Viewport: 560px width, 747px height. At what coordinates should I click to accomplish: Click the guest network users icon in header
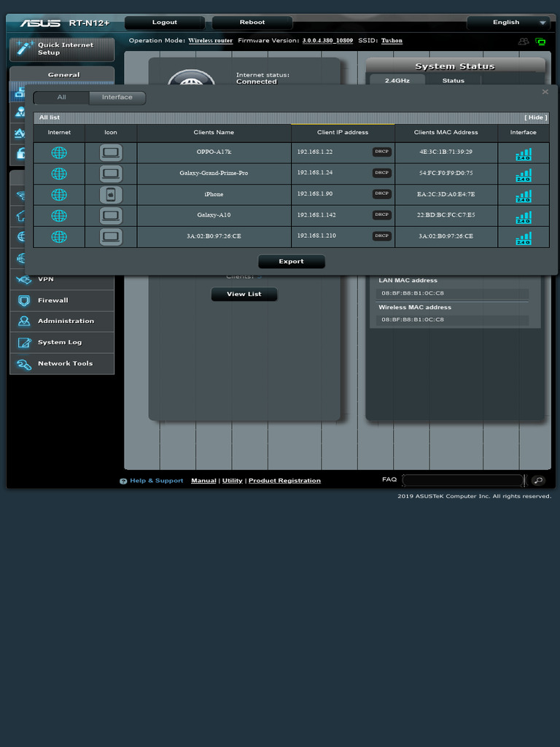point(524,42)
